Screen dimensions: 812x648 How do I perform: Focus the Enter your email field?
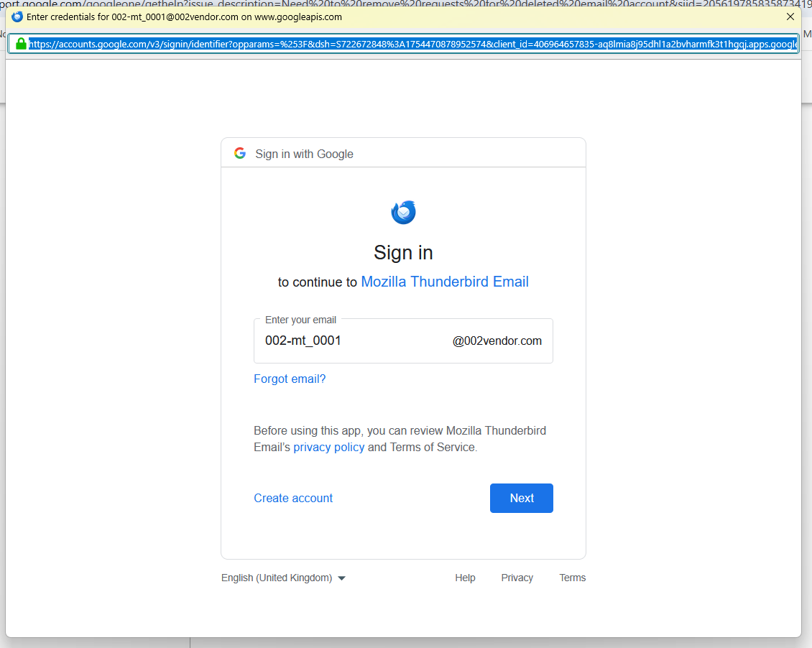(403, 341)
